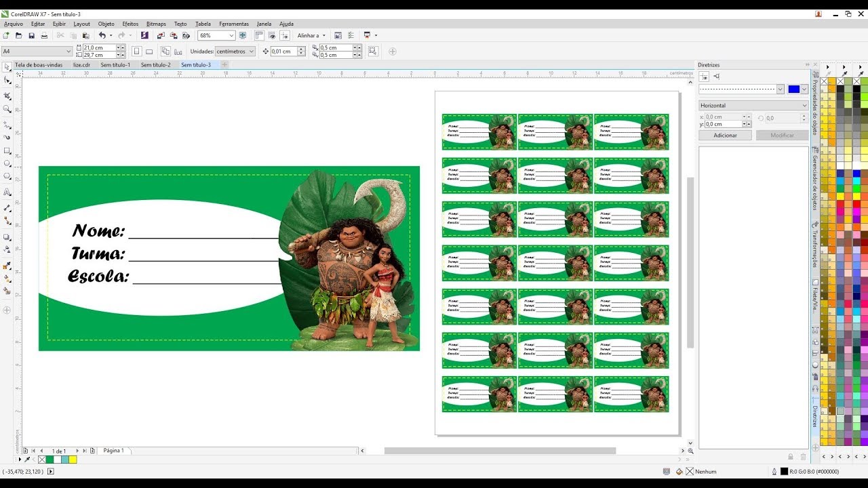Select the Artistic Media tool
Image resolution: width=868 pixels, height=488 pixels.
tap(7, 137)
